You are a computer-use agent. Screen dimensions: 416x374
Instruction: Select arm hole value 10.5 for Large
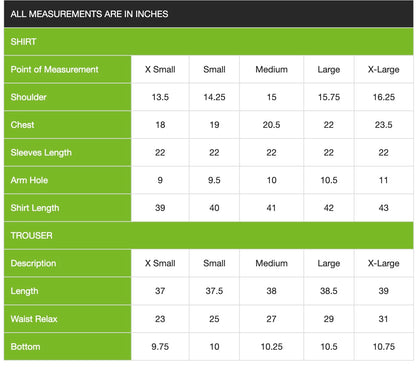click(x=329, y=180)
